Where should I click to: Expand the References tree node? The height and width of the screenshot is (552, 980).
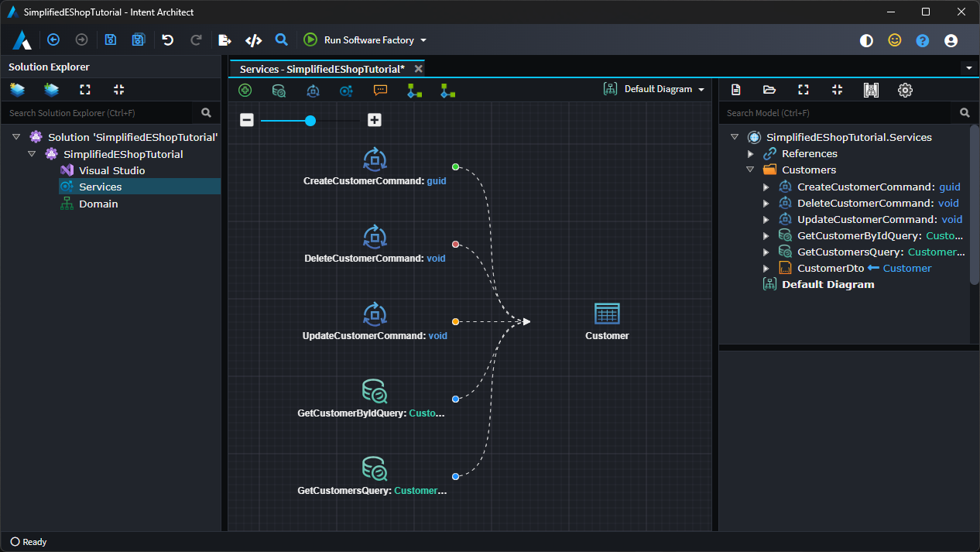pos(750,154)
